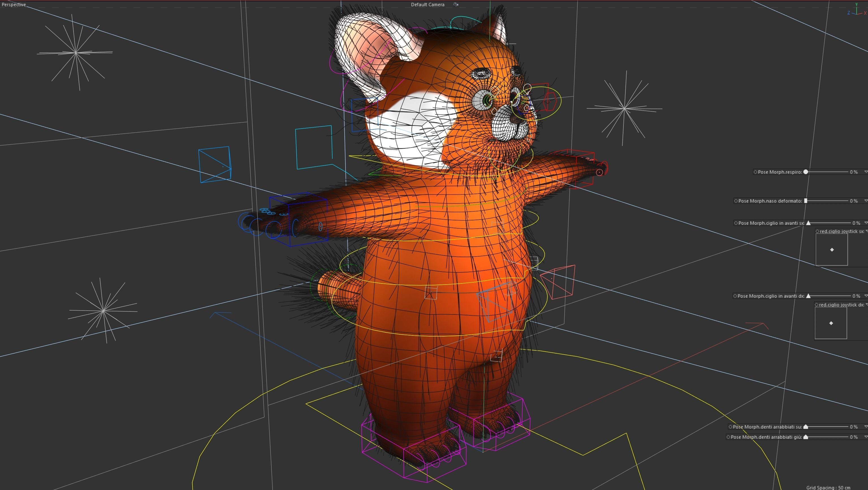Open the dropdown arrow for naso deformato
The image size is (868, 490).
click(x=866, y=201)
